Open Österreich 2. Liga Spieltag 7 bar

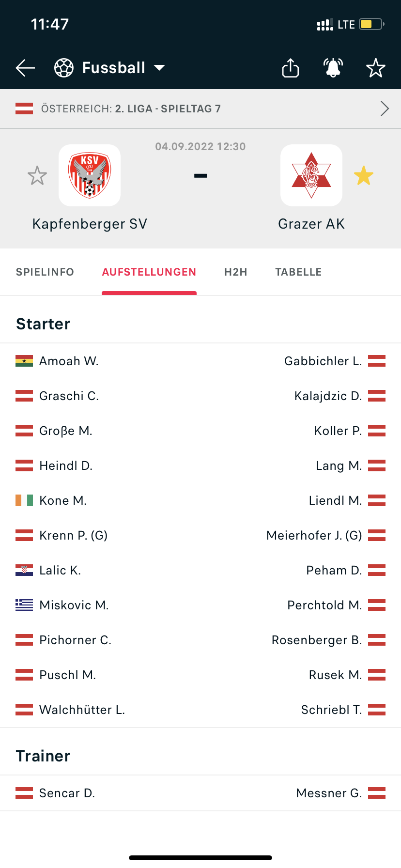coord(200,108)
